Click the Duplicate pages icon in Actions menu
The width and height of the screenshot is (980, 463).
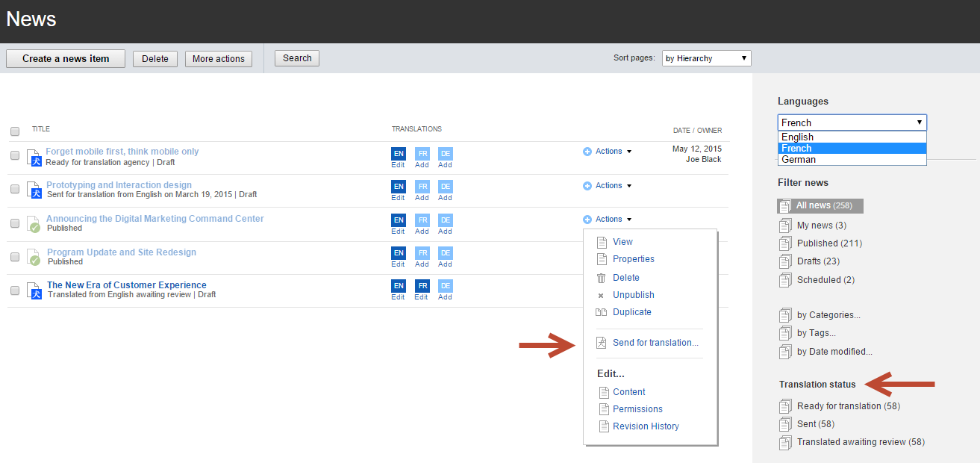coord(602,312)
